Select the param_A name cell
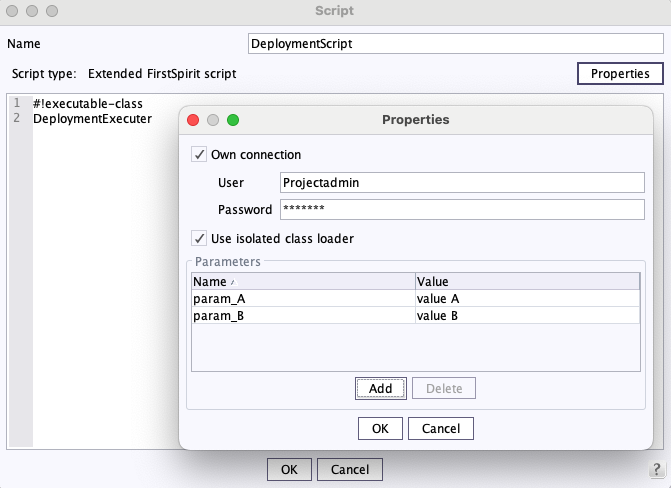 tap(303, 298)
